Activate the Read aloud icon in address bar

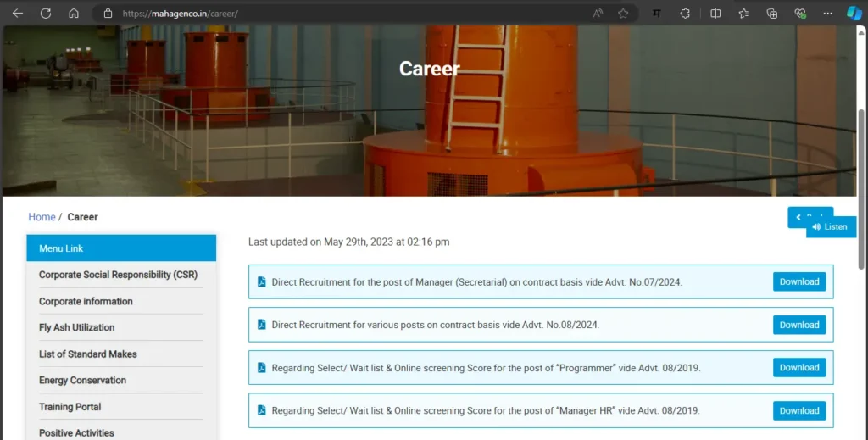(x=598, y=14)
